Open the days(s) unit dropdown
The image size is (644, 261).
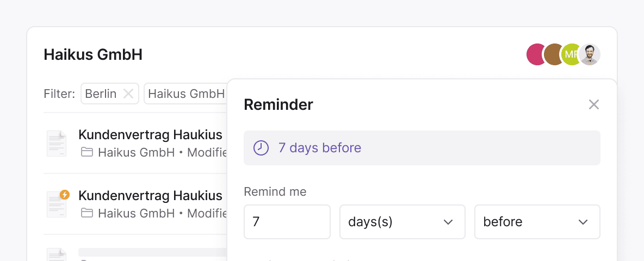click(402, 222)
